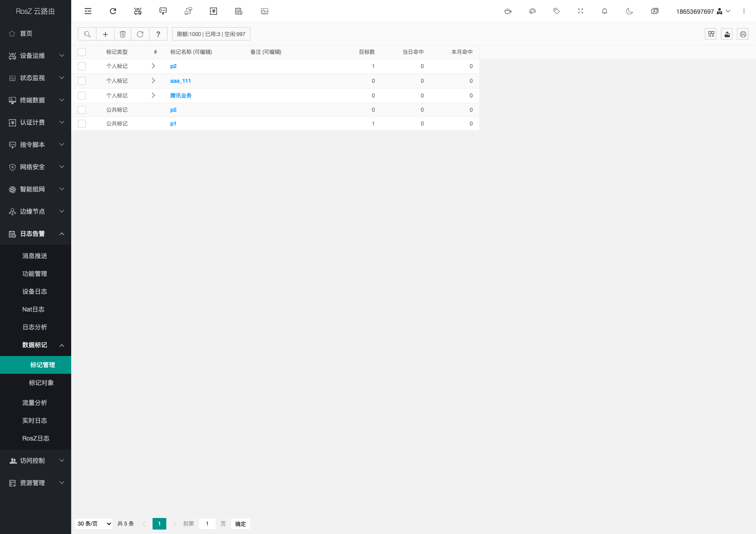Viewport: 756px width, 534px height.
Task: Click the search magnifier icon in table toolbar
Action: click(x=87, y=34)
